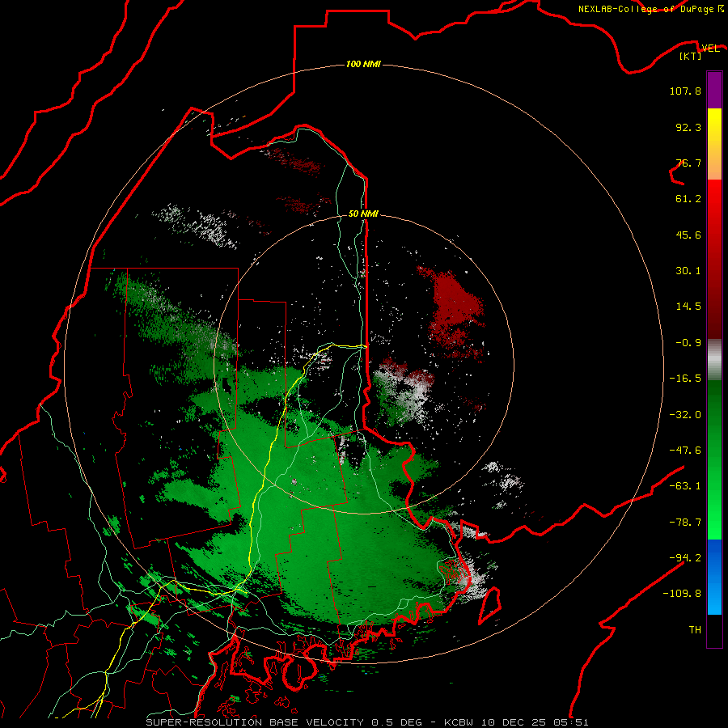Click the 30.1 legend value
The image size is (728, 728).
point(688,271)
